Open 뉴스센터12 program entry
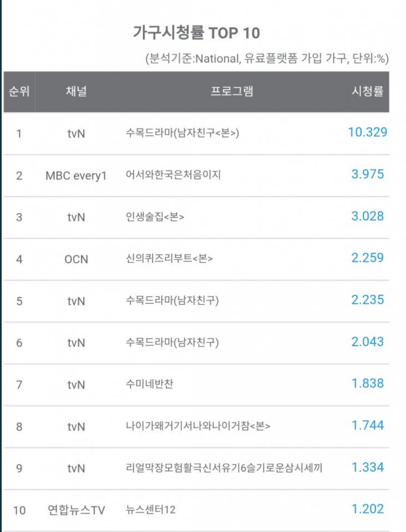 point(151,510)
